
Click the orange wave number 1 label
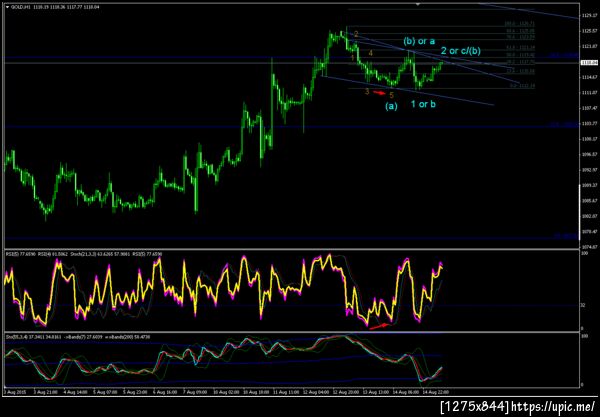pos(353,58)
